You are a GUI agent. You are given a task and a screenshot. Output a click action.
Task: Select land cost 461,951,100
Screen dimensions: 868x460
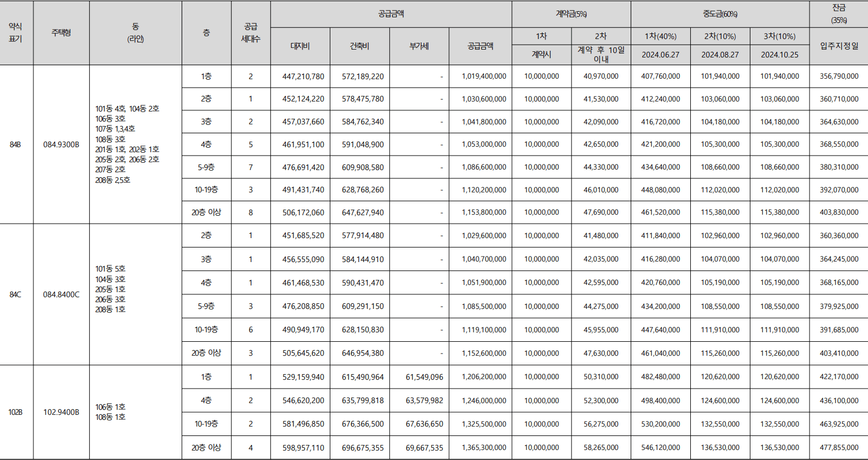pos(303,144)
